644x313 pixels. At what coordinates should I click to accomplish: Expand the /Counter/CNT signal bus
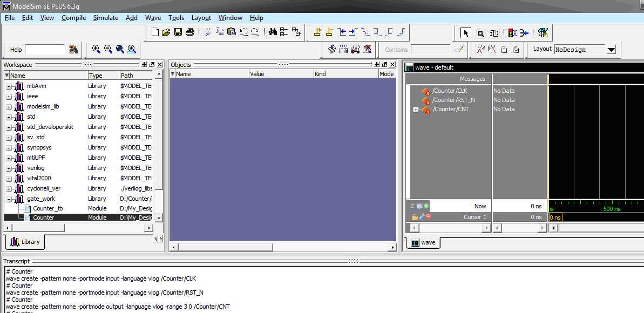pyautogui.click(x=416, y=110)
